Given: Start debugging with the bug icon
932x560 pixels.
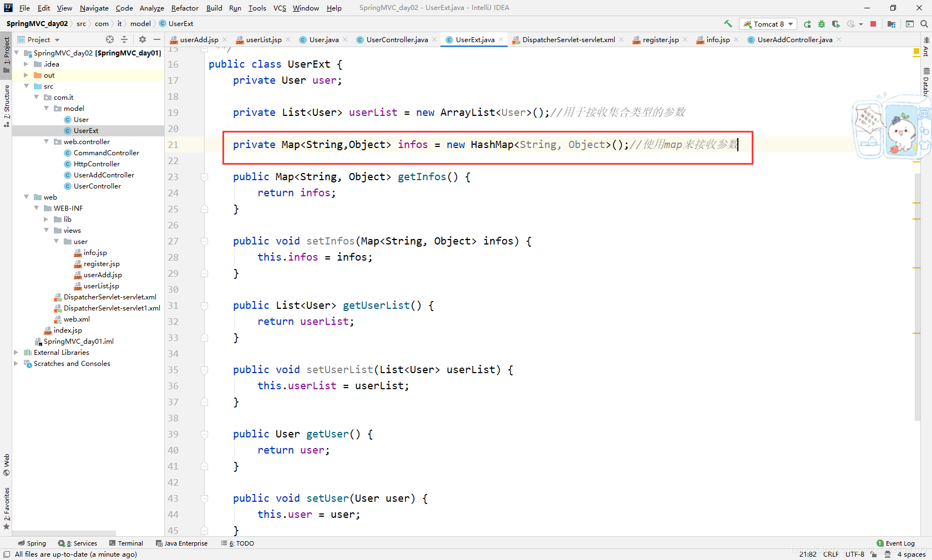Looking at the screenshot, I should coord(822,24).
